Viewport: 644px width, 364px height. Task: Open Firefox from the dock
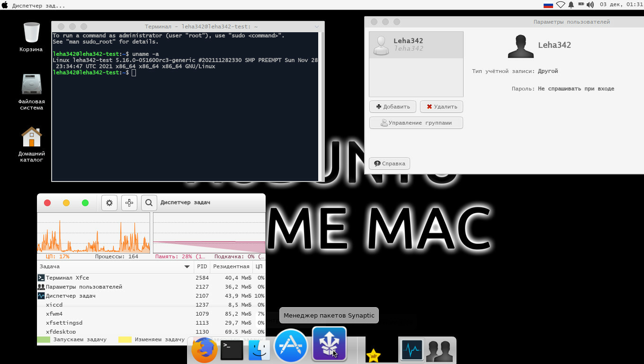tap(205, 350)
